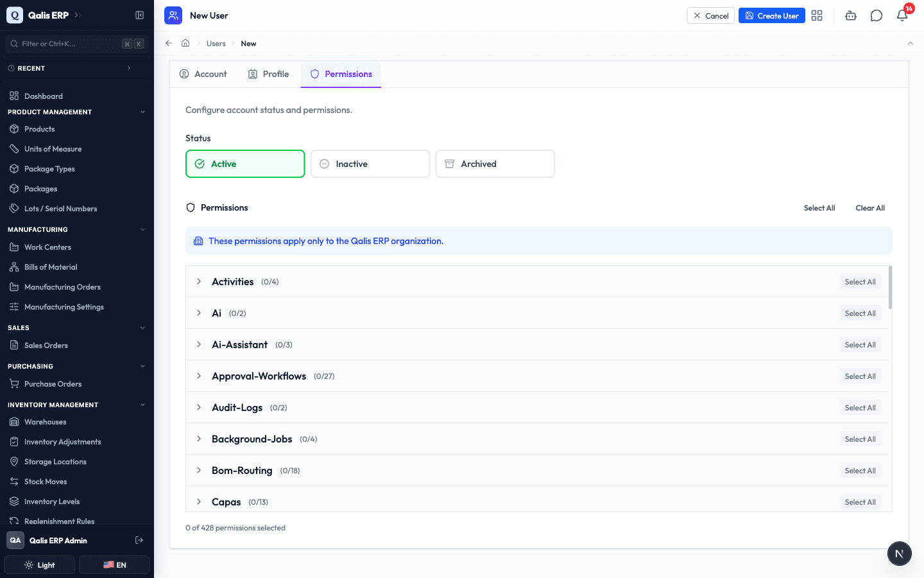This screenshot has height=578, width=924.
Task: Collapse the sidebar panel icon
Action: point(139,15)
